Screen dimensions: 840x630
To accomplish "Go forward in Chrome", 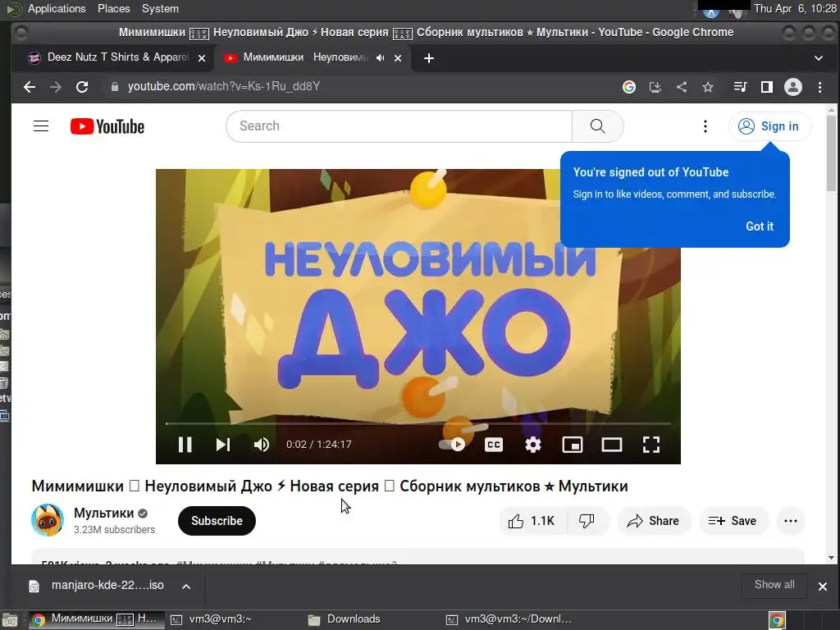I will 56,87.
